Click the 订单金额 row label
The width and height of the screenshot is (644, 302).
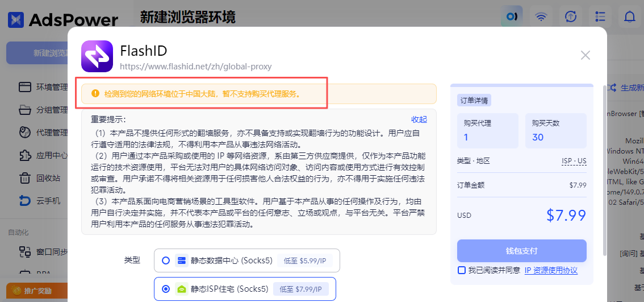(471, 185)
